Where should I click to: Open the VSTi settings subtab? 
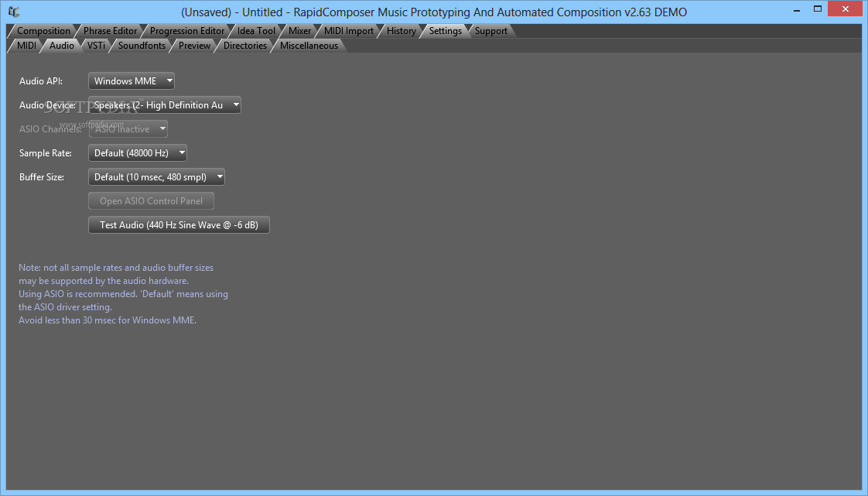click(x=96, y=46)
